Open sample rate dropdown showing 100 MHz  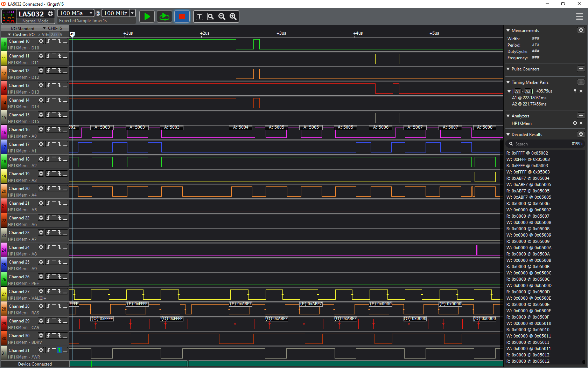(x=132, y=13)
